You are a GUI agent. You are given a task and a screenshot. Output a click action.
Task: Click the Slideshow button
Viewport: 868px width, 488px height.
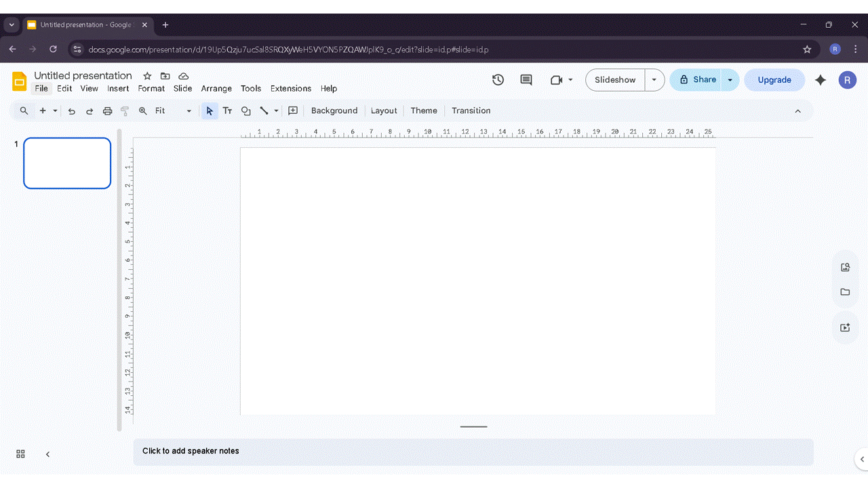614,79
